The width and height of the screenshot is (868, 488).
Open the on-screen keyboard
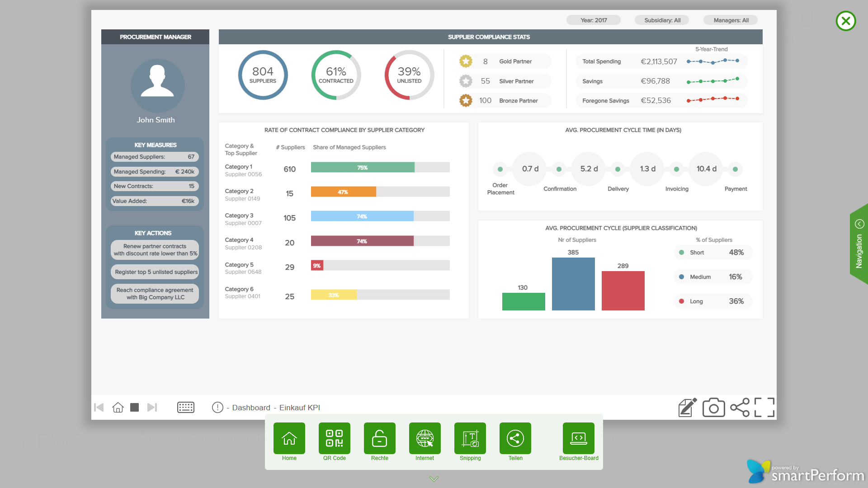(x=185, y=408)
